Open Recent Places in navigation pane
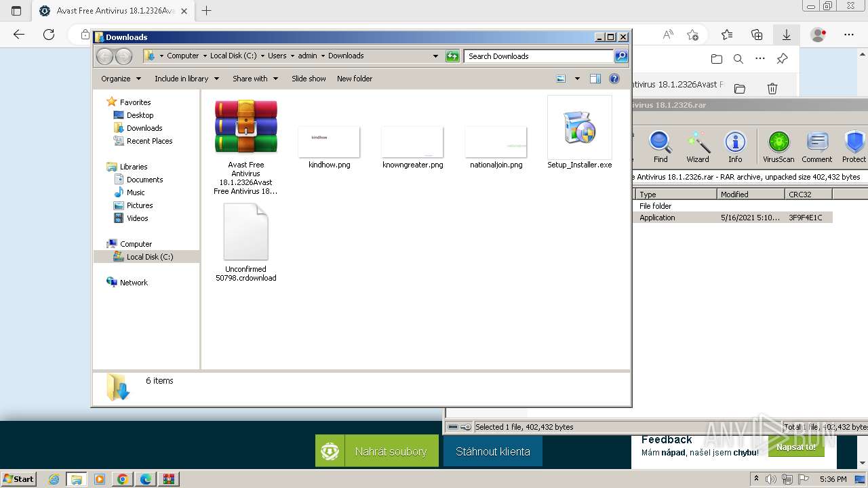This screenshot has height=488, width=868. pyautogui.click(x=149, y=141)
